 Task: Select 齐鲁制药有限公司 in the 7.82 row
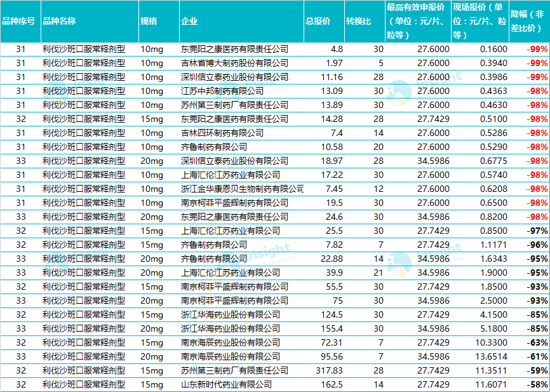coord(214,245)
